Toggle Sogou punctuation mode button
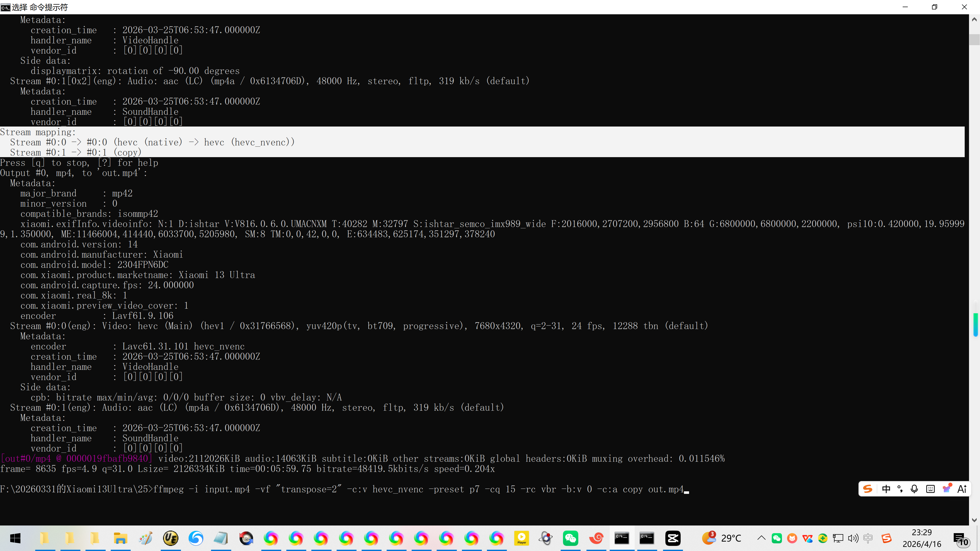The image size is (980, 551). pyautogui.click(x=900, y=489)
